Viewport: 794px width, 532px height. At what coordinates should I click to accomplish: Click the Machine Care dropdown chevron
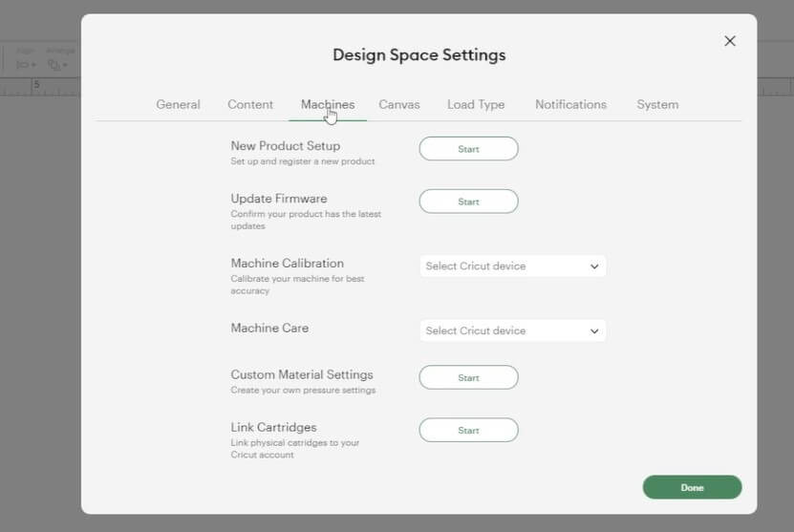594,331
